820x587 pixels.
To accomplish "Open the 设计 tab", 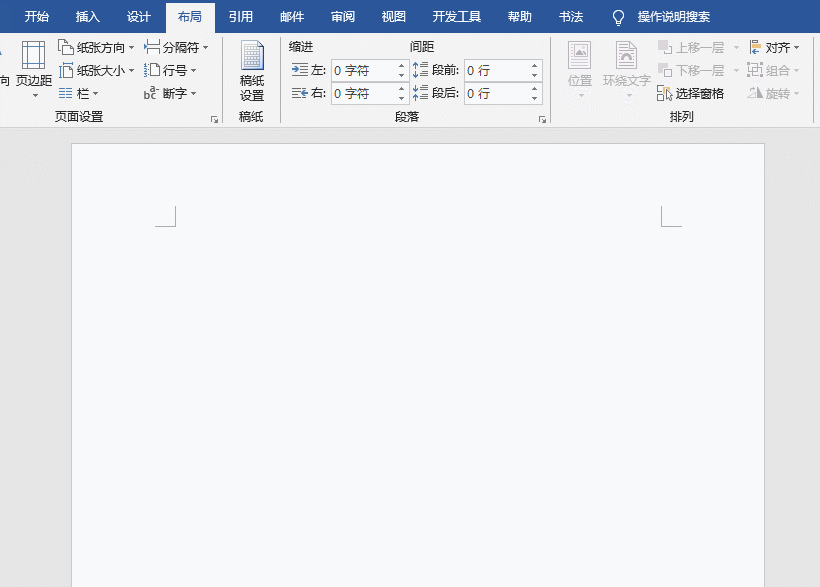I will pos(139,17).
